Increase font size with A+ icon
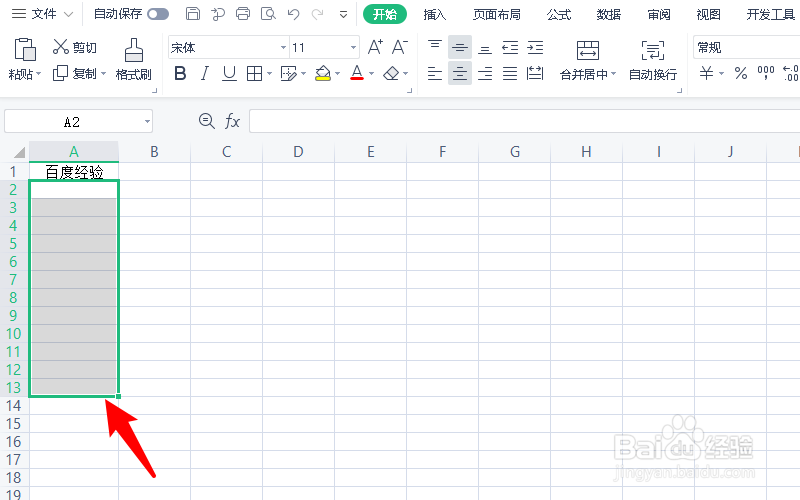 pyautogui.click(x=375, y=47)
